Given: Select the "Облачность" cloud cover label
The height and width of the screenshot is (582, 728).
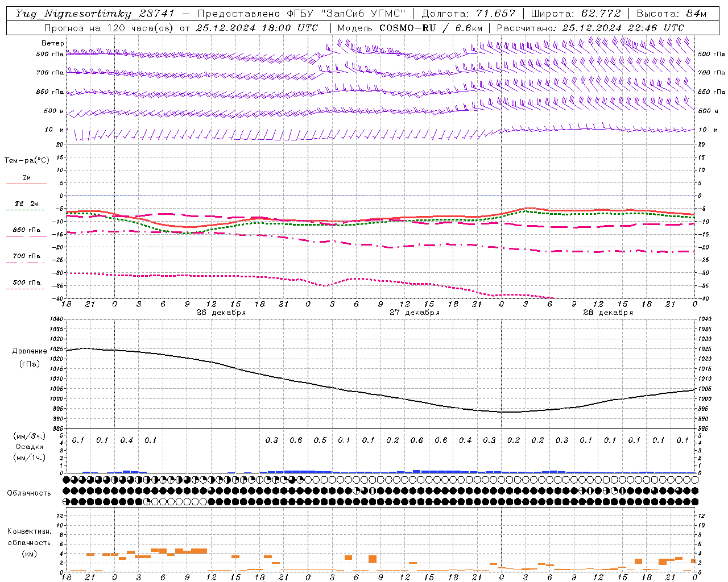Looking at the screenshot, I should click(29, 493).
